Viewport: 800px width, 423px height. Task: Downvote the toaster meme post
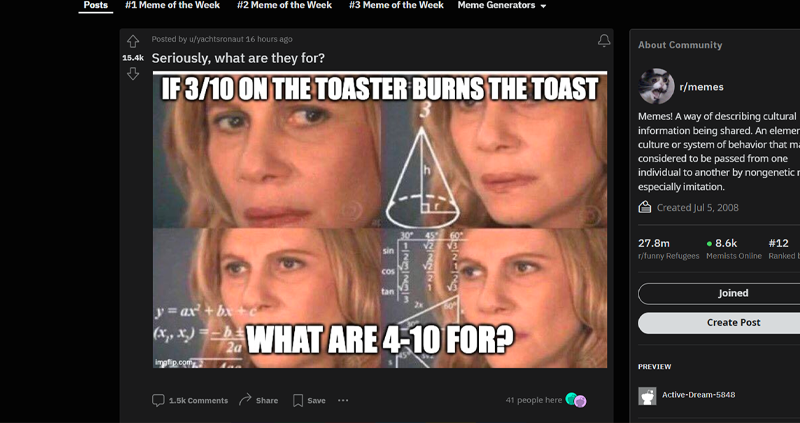point(133,74)
